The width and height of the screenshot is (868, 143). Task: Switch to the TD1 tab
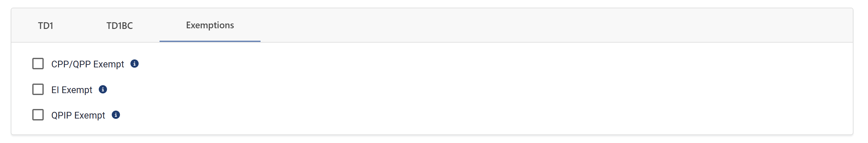tap(46, 25)
